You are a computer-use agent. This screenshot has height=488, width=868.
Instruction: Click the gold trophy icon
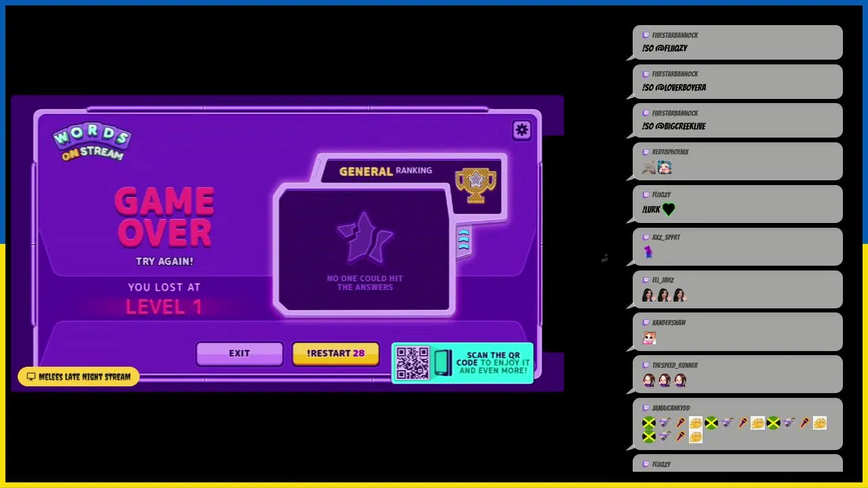coord(476,185)
